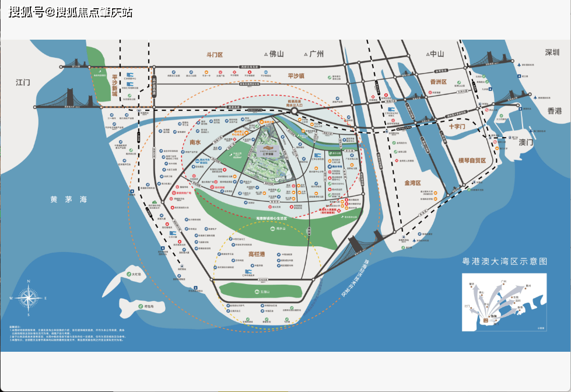Click the 平沙新城 green area label

click(115, 85)
